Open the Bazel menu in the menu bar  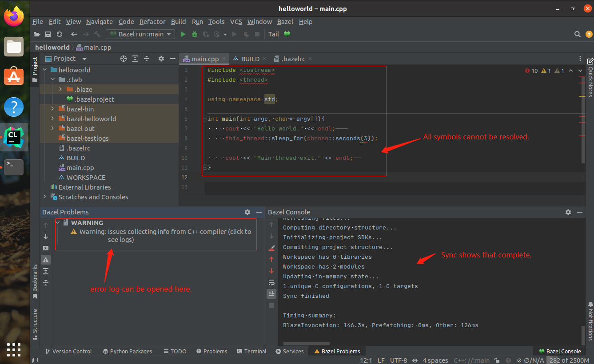[x=285, y=21]
